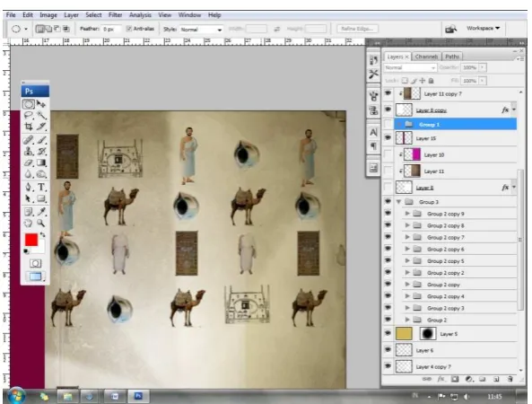Image resolution: width=532 pixels, height=404 pixels.
Task: Open the Filter menu
Action: (x=116, y=15)
